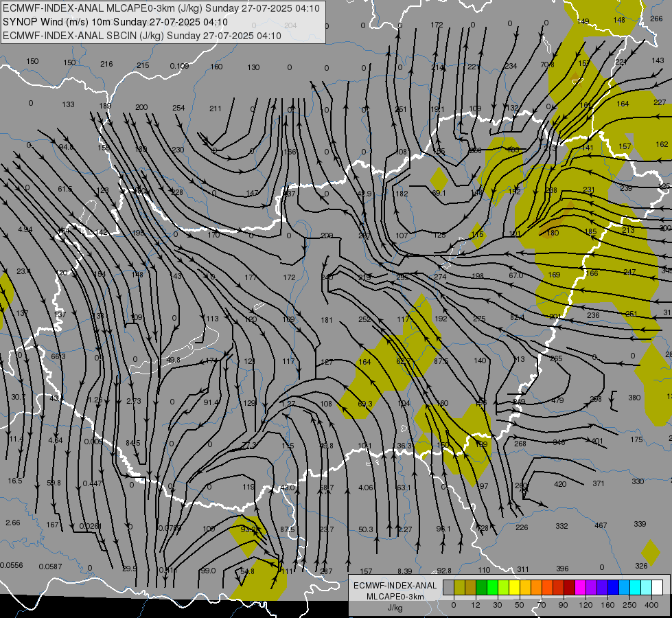Screen dimensions: 672x618
Task: Click the legend tick label '400'
Action: click(651, 605)
